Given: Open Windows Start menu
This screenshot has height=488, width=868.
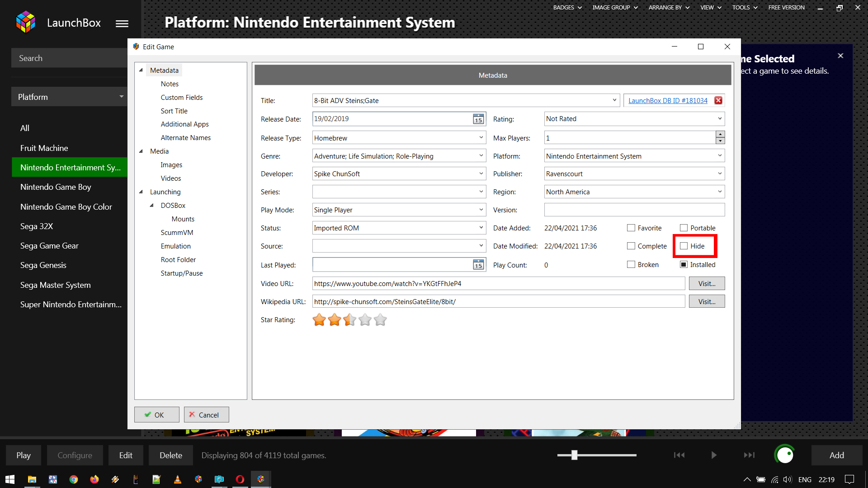Looking at the screenshot, I should click(10, 479).
